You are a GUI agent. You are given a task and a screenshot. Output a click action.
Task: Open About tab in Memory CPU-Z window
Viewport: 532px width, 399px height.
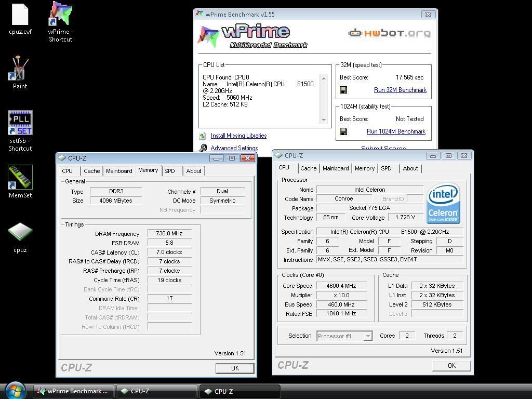pos(194,171)
